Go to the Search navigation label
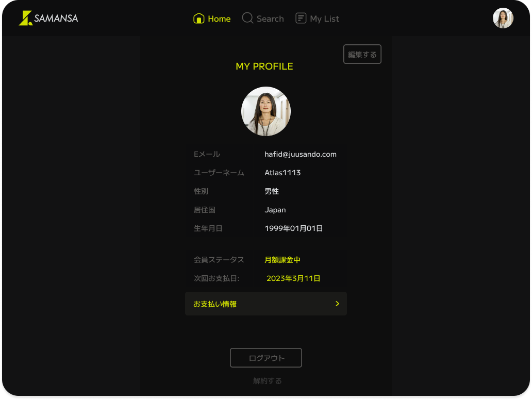 coord(270,19)
